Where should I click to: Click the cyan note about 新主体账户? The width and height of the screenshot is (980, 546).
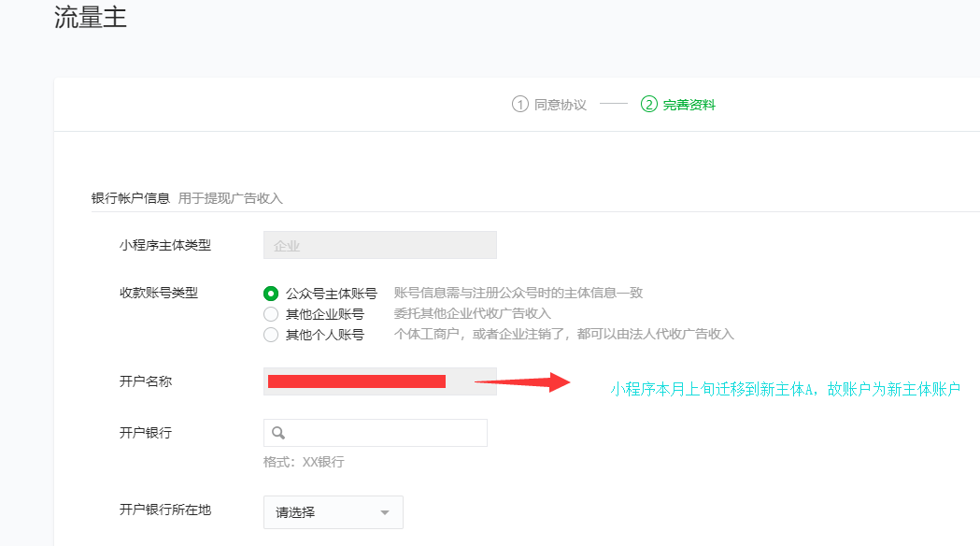click(785, 389)
